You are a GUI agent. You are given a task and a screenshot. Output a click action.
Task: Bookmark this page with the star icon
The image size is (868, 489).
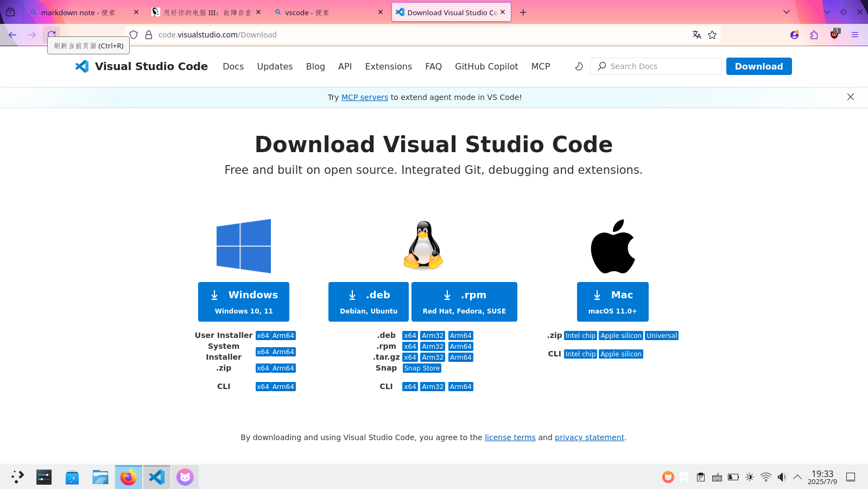(712, 35)
